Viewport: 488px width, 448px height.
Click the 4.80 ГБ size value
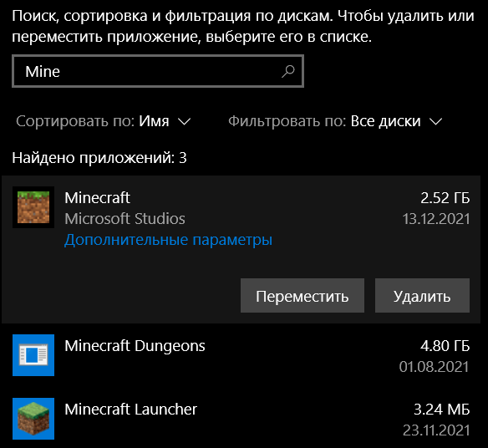(x=445, y=346)
